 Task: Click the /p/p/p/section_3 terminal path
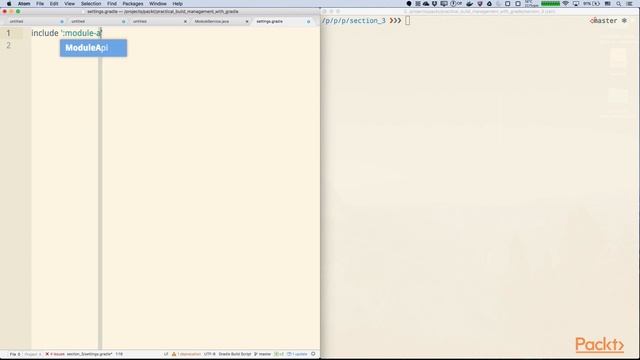353,20
